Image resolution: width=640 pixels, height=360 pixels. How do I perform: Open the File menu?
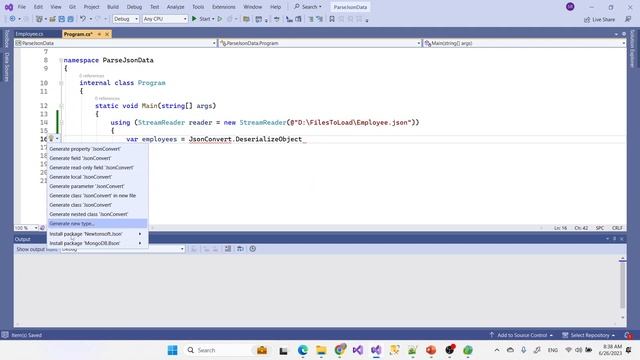pos(22,7)
